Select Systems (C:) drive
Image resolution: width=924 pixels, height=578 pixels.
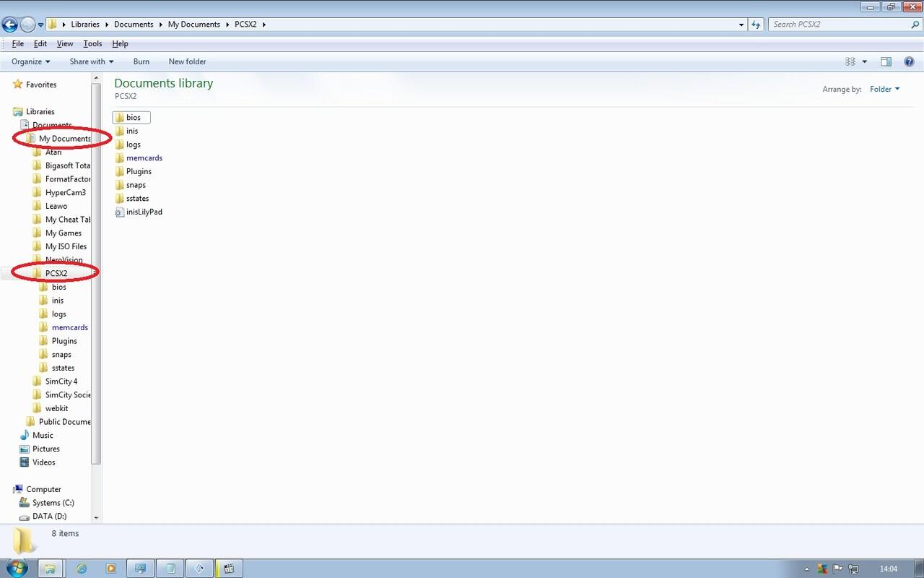[53, 504]
